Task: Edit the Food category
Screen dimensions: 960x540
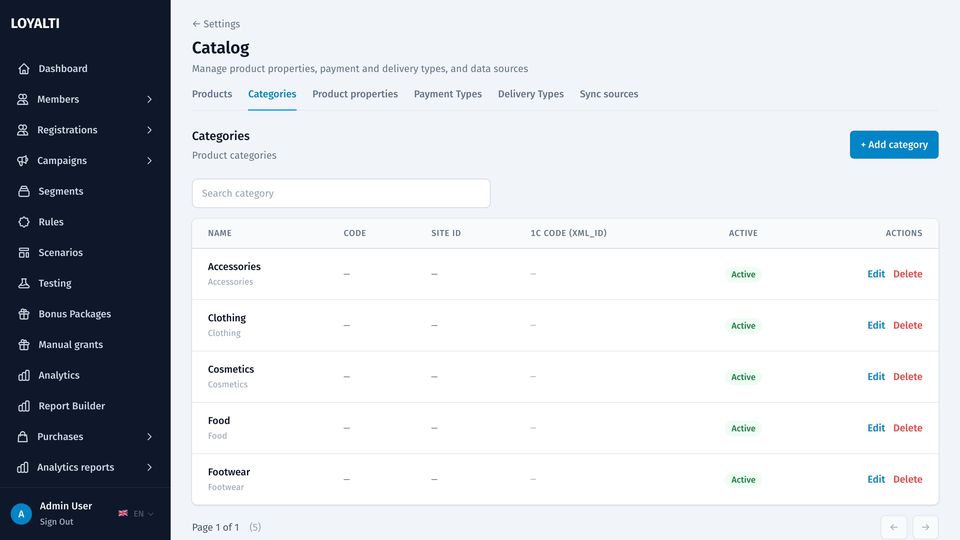Action: tap(876, 428)
